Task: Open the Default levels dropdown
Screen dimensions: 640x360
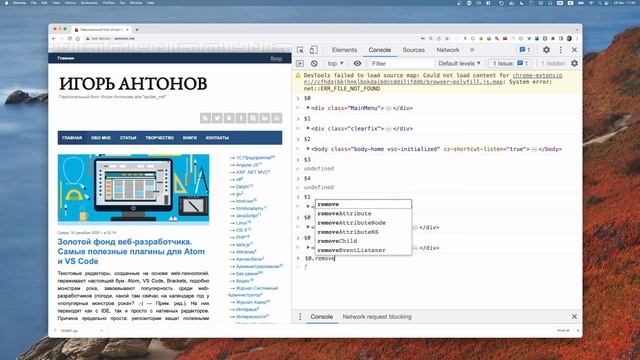Action: pos(459,63)
